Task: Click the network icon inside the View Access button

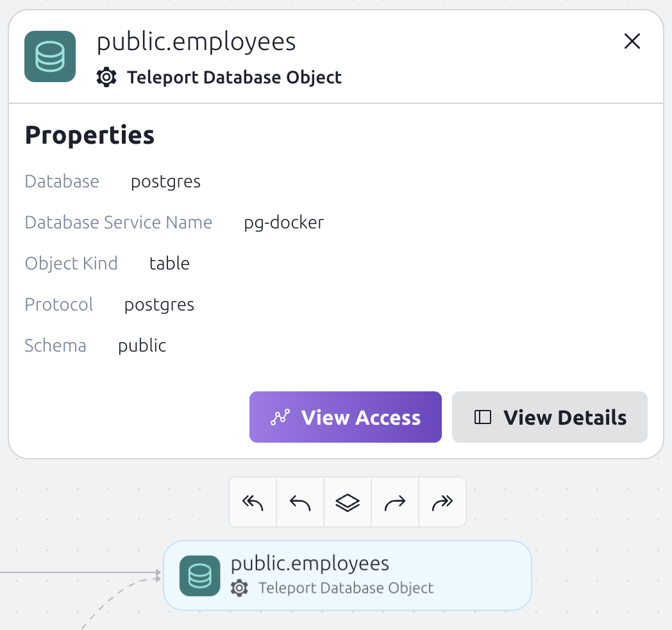Action: pyautogui.click(x=280, y=417)
